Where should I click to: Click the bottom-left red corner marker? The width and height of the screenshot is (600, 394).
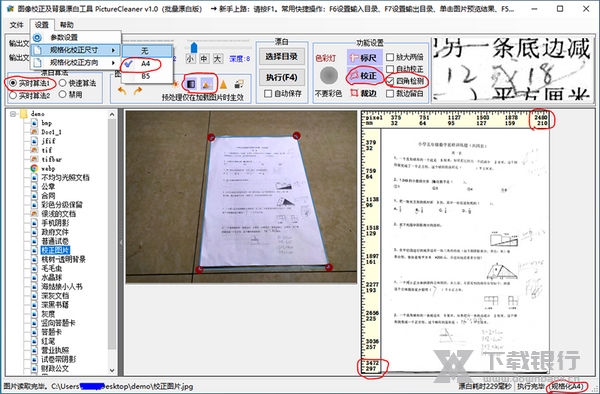(x=199, y=270)
